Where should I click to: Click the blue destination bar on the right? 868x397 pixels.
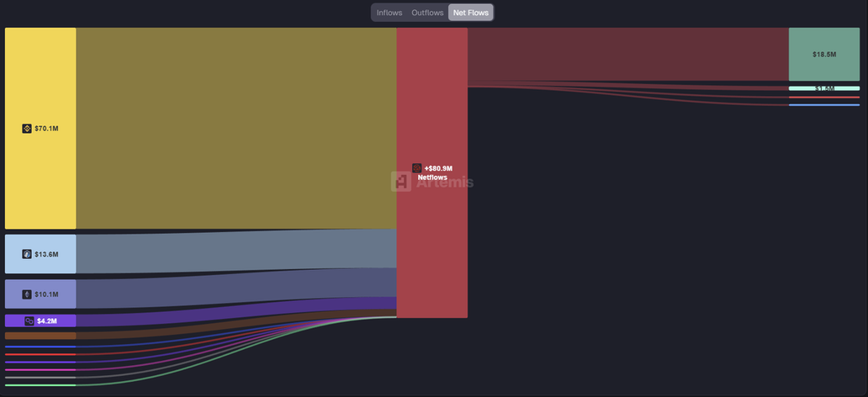point(824,105)
